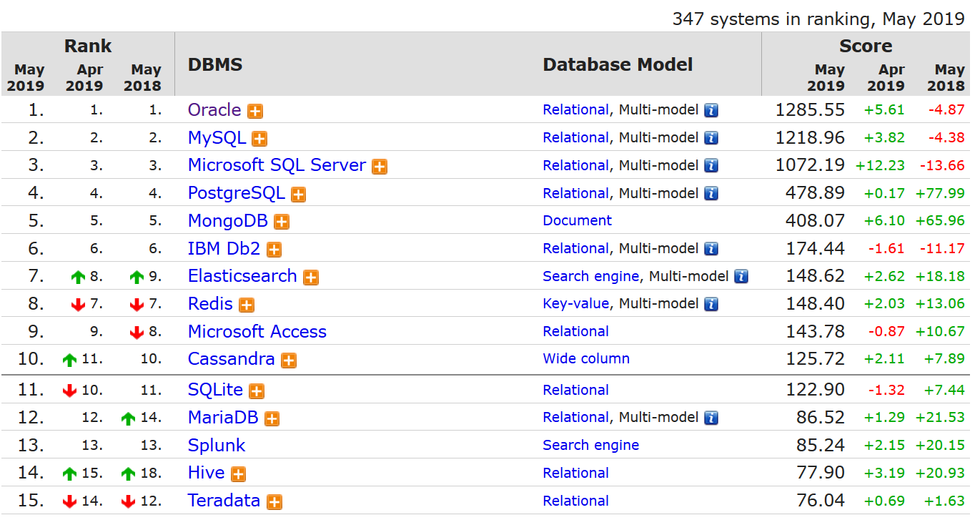Click the blue info icon in PostgreSQL row
The width and height of the screenshot is (980, 520).
click(711, 193)
